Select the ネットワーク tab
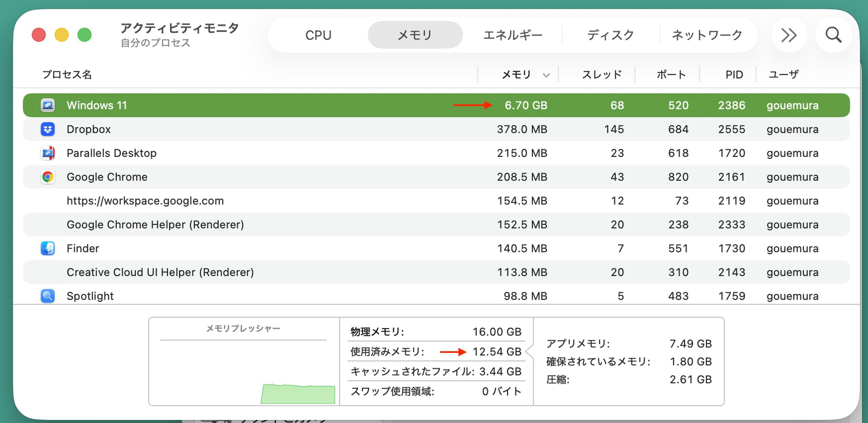The height and width of the screenshot is (423, 868). (707, 35)
